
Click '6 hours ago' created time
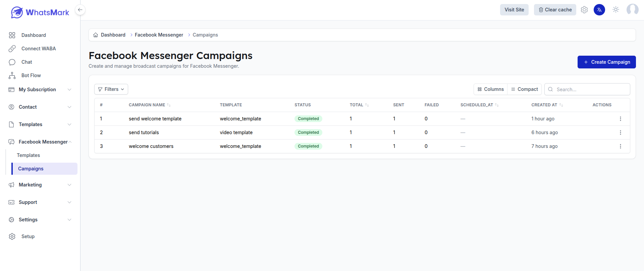coord(545,132)
